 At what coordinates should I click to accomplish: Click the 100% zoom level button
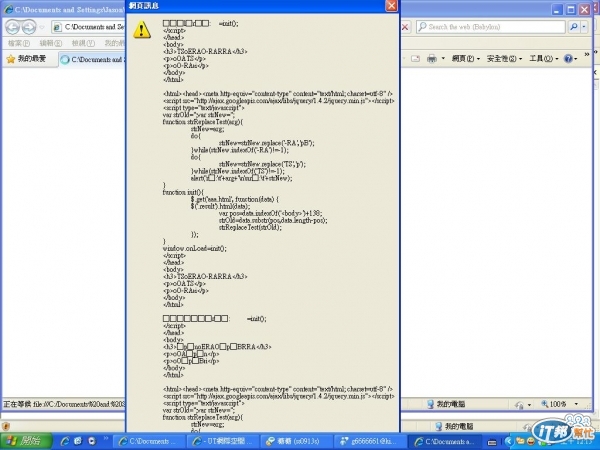[x=554, y=404]
